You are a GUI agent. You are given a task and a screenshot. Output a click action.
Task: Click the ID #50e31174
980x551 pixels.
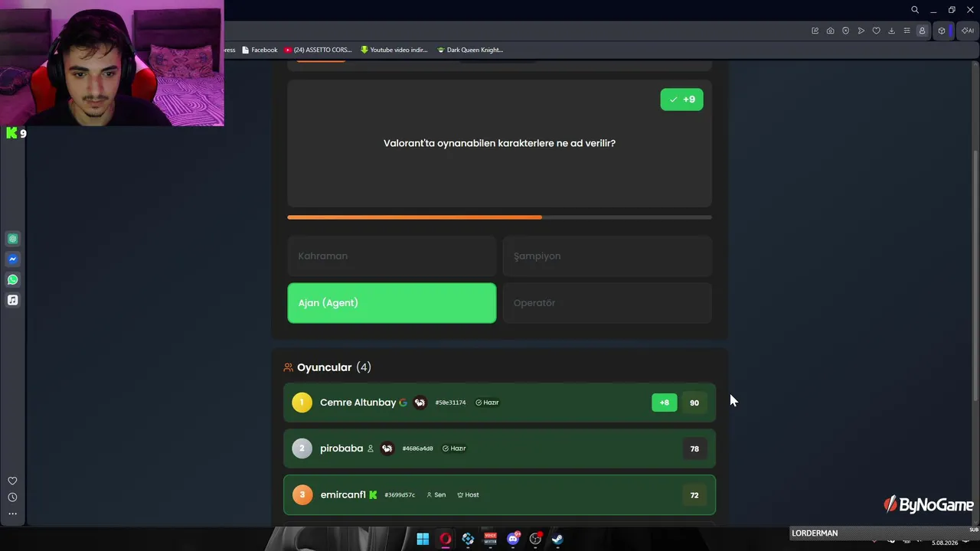tap(450, 403)
